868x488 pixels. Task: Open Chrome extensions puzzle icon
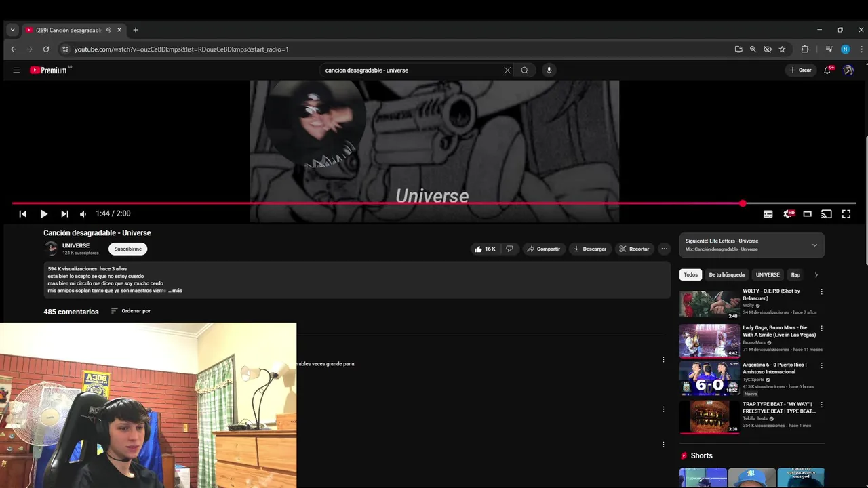(805, 49)
